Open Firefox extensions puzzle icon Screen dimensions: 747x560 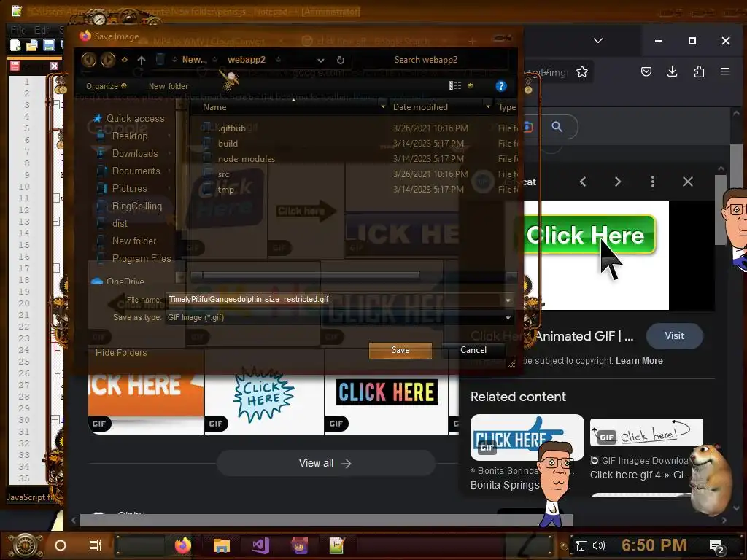699,72
